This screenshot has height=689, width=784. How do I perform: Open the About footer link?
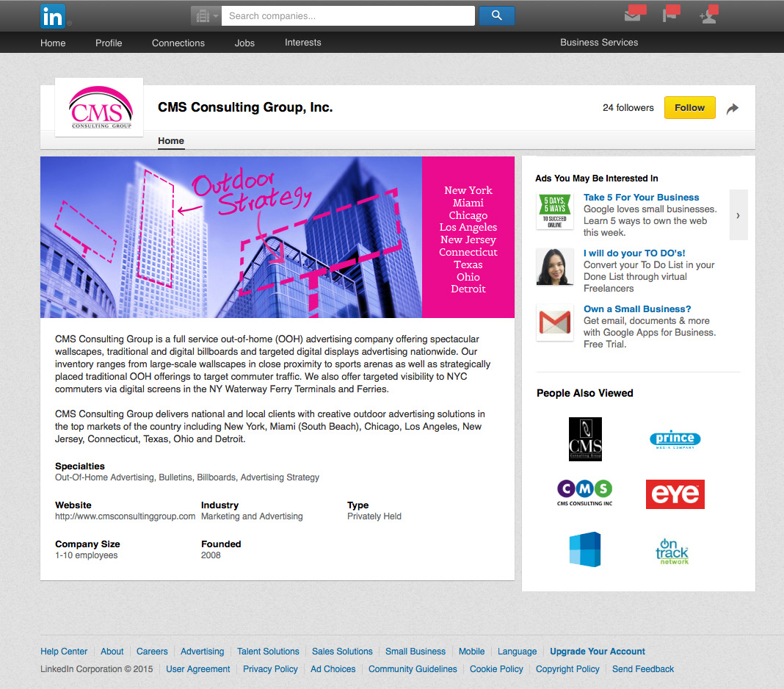click(x=112, y=652)
